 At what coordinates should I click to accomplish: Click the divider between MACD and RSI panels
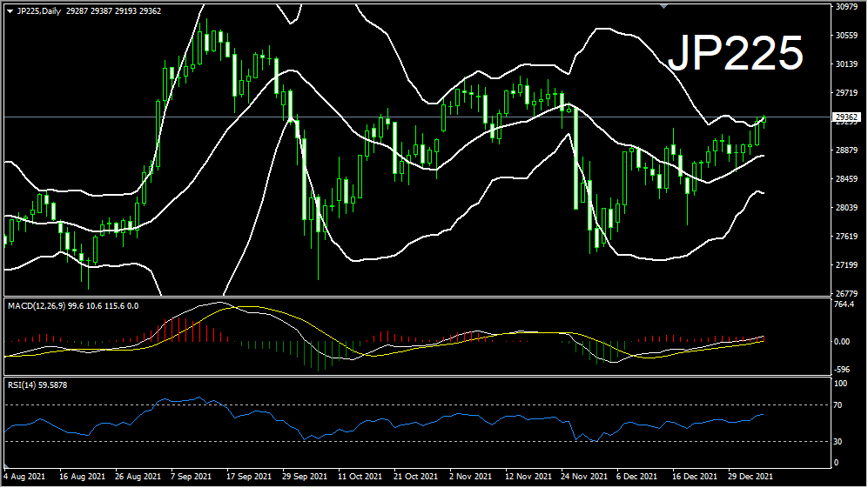coord(418,376)
